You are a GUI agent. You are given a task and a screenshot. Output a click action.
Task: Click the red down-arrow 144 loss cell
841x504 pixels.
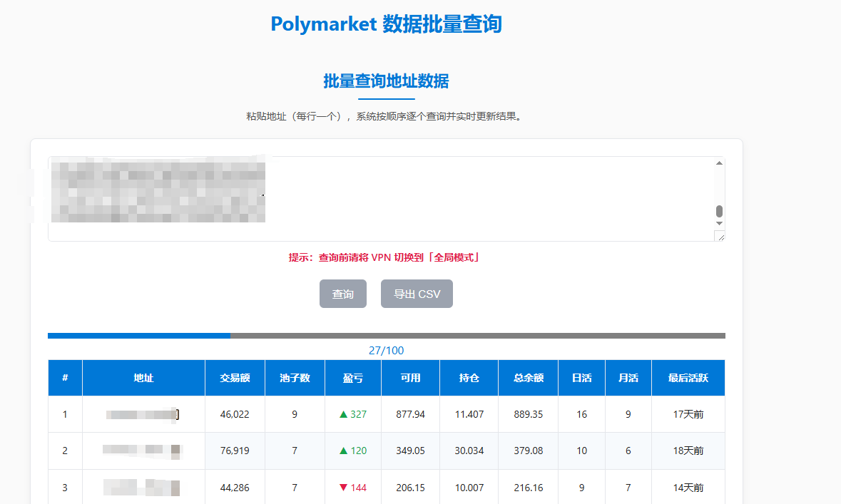(353, 488)
